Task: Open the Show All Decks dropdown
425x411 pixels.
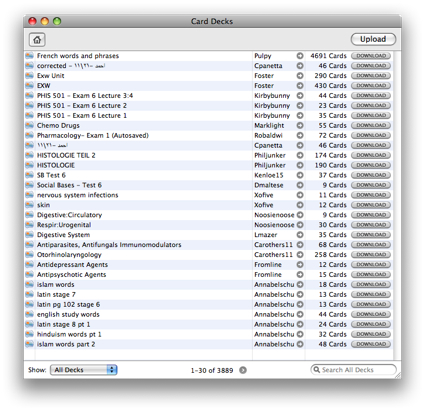Action: tap(83, 370)
